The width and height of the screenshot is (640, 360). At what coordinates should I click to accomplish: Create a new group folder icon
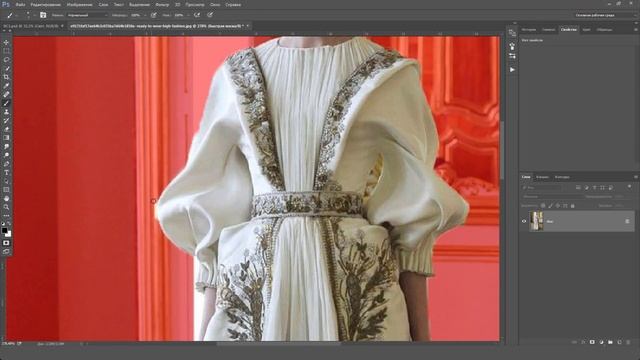(610, 342)
